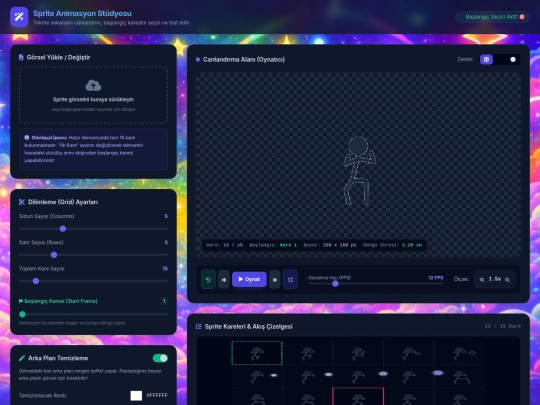540x405 pixels.
Task: Select the first sprite frame in second row
Action: pyautogui.click(x=257, y=376)
